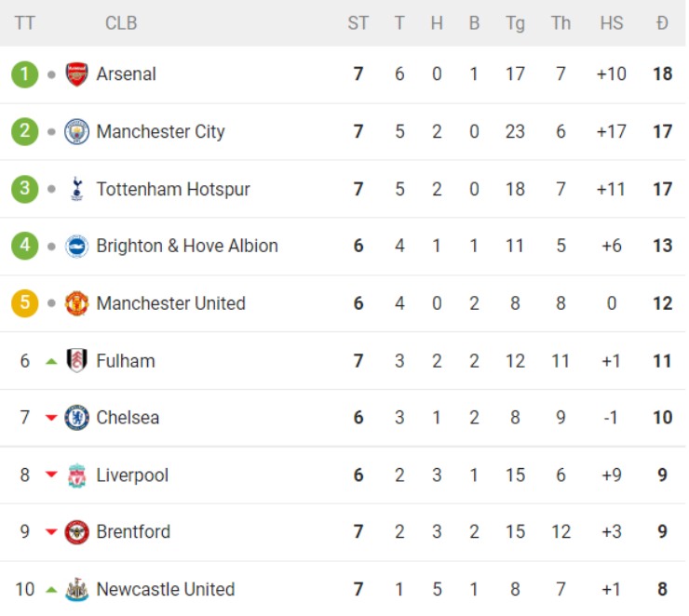Click the CLB column header
Screen dimensions: 689x616
(121, 23)
